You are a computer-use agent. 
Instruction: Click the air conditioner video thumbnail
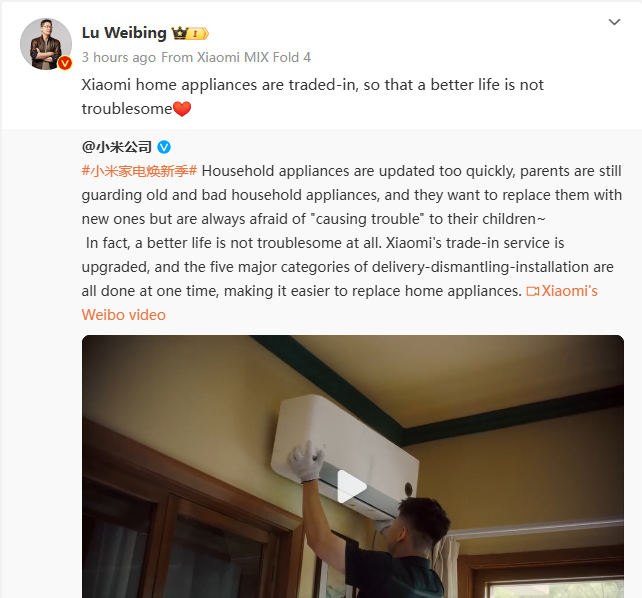pyautogui.click(x=353, y=467)
